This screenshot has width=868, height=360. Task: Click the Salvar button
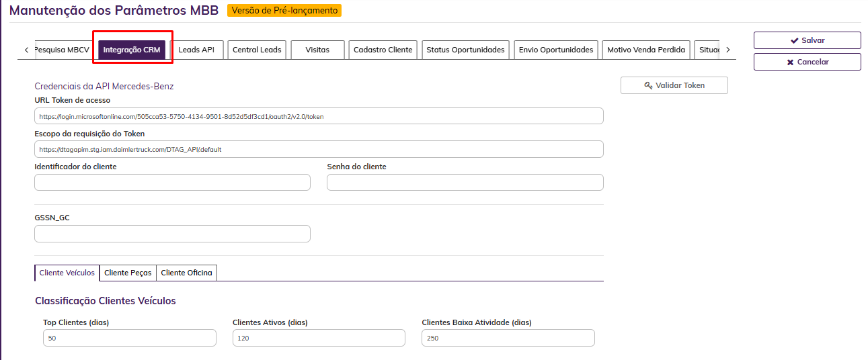[807, 40]
